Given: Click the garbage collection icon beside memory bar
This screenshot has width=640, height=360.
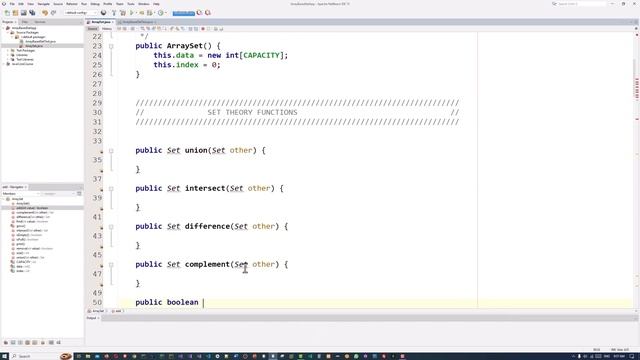Looking at the screenshot, I should point(199,13).
